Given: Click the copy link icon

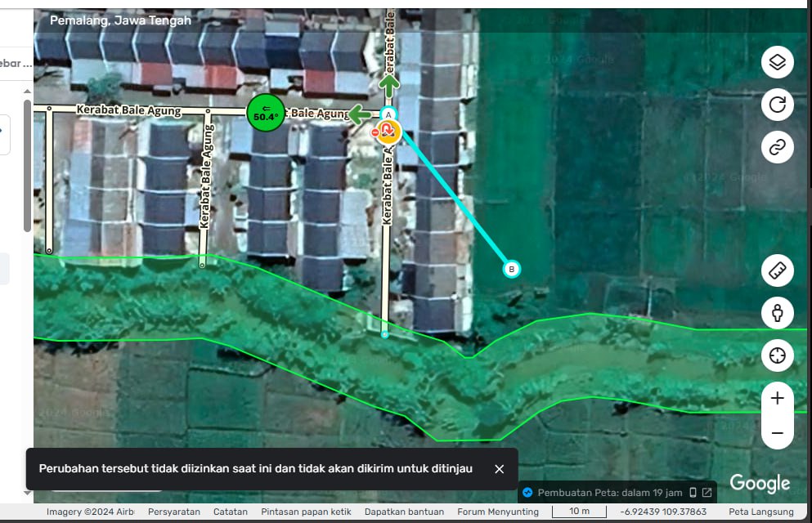Looking at the screenshot, I should 777,147.
